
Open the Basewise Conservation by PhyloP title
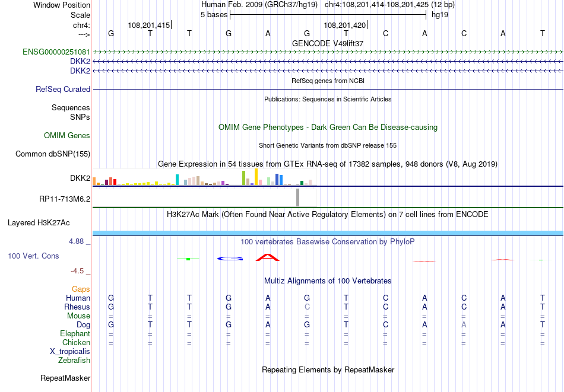pos(328,242)
